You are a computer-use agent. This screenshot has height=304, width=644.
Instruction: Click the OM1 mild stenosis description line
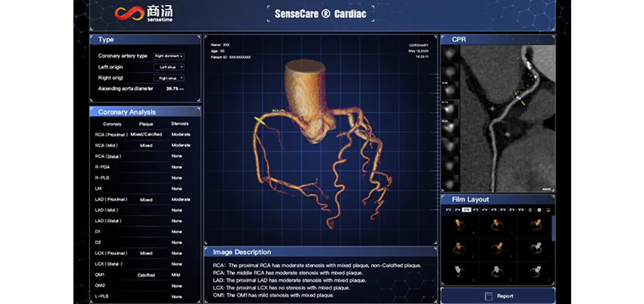pos(273,295)
